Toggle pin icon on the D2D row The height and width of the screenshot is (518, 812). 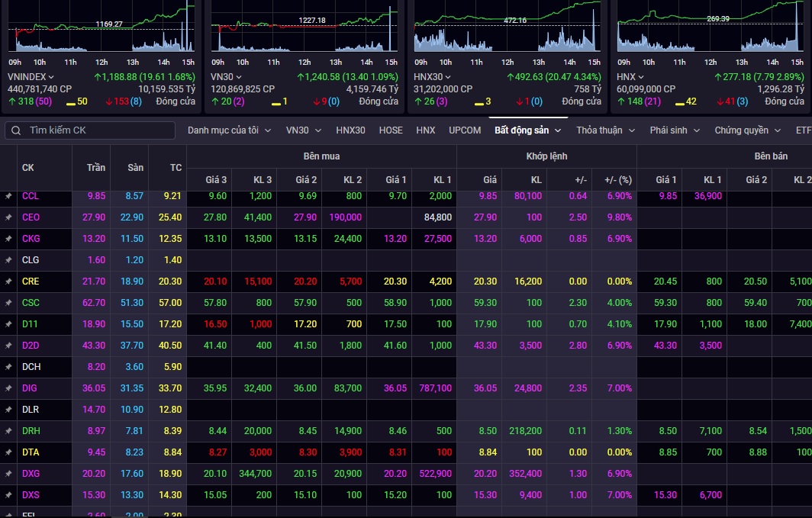pyautogui.click(x=8, y=346)
